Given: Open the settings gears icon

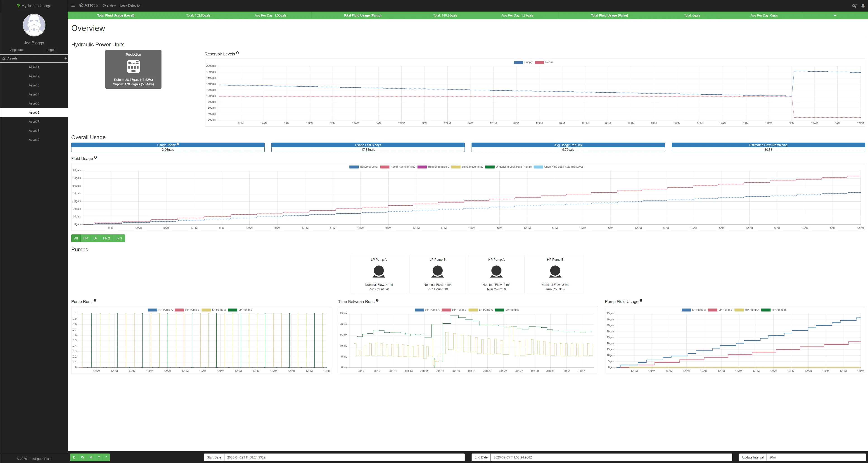Looking at the screenshot, I should [854, 6].
